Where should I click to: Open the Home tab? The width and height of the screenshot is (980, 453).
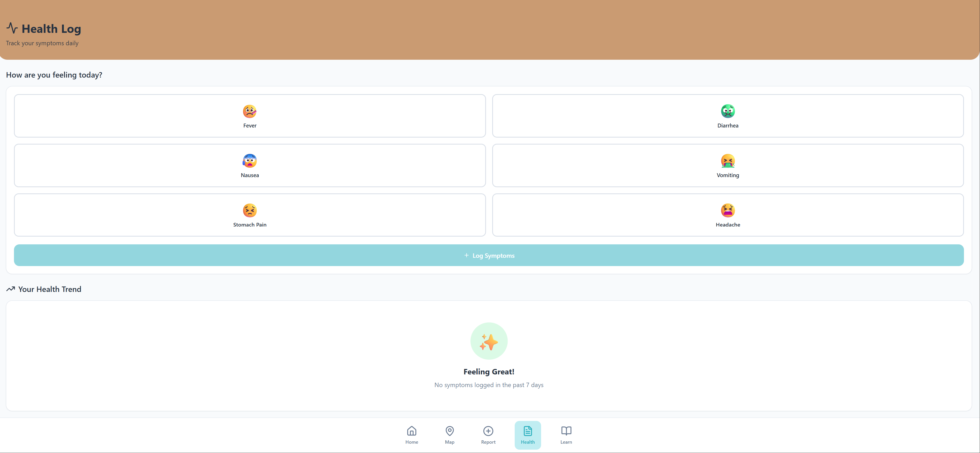411,435
